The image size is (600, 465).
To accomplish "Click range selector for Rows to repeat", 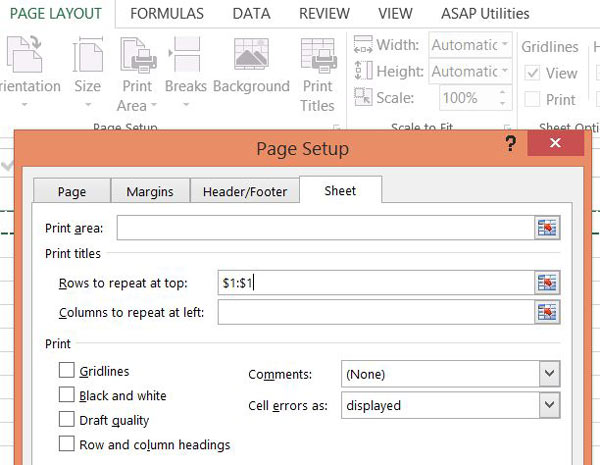I will (x=547, y=283).
